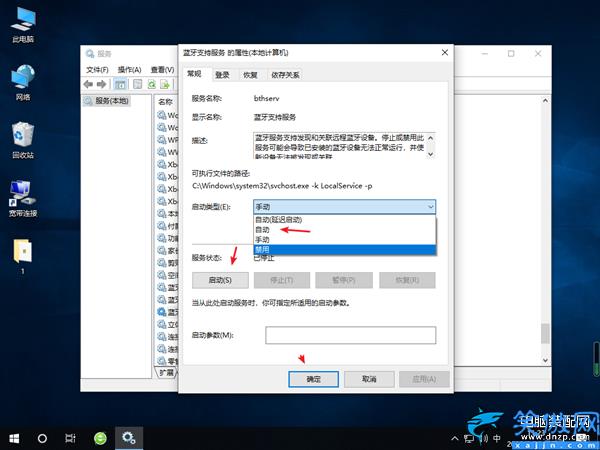600x450 pixels.
Task: Click the 恢复(R) button under service status
Action: (407, 280)
